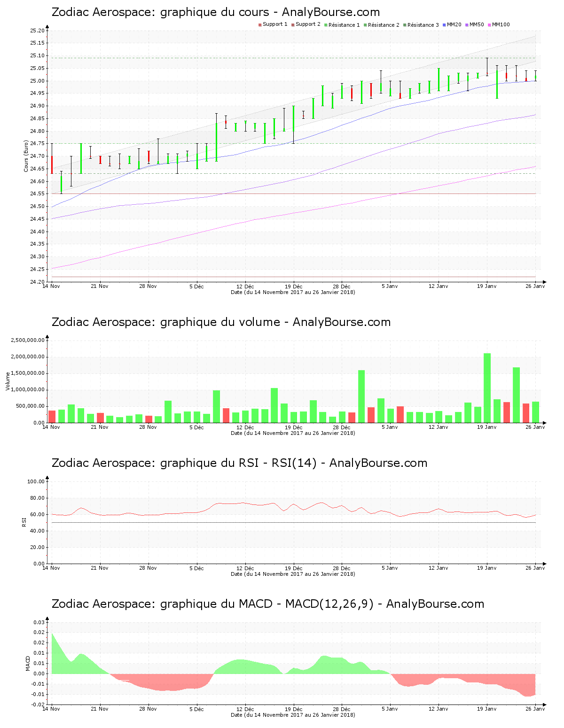
Task: Click the 1,000,000.00 volume axis value
Action: pyautogui.click(x=28, y=390)
